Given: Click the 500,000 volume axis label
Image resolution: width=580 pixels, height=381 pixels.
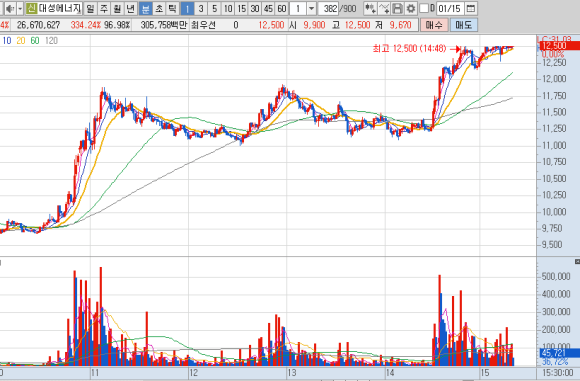Looking at the screenshot, I should click(x=556, y=277).
